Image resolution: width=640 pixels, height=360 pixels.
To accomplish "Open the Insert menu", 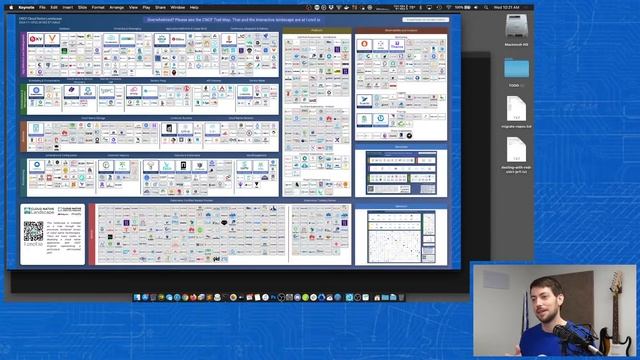I will tap(68, 7).
